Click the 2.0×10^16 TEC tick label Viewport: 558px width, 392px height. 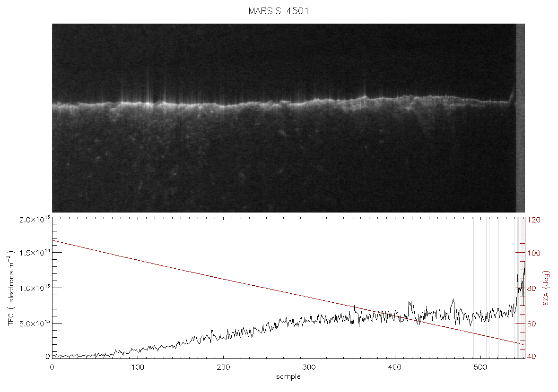pyautogui.click(x=35, y=220)
